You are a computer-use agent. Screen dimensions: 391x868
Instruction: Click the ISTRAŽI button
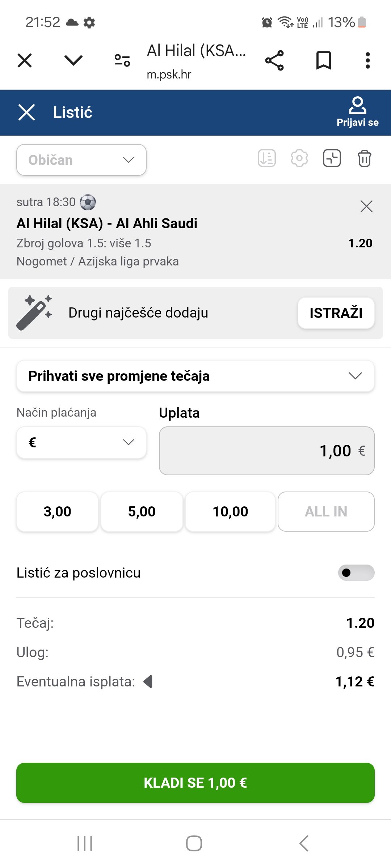(x=336, y=313)
